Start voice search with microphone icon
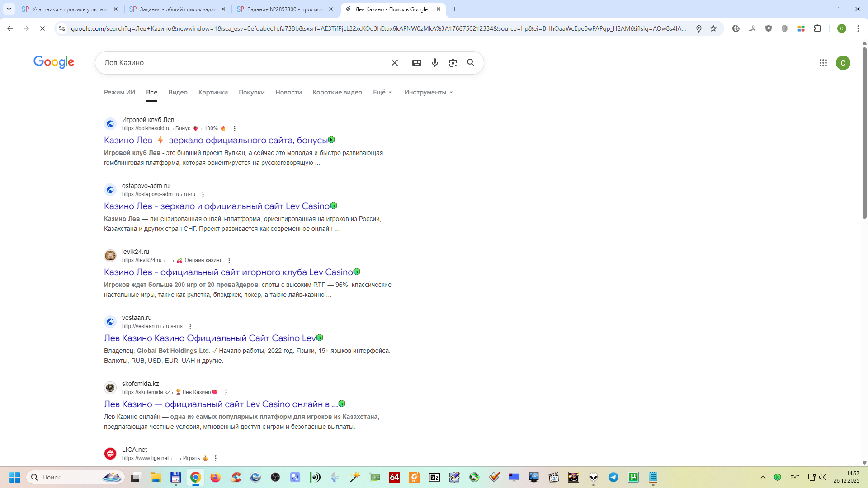The height and width of the screenshot is (488, 868). click(434, 63)
